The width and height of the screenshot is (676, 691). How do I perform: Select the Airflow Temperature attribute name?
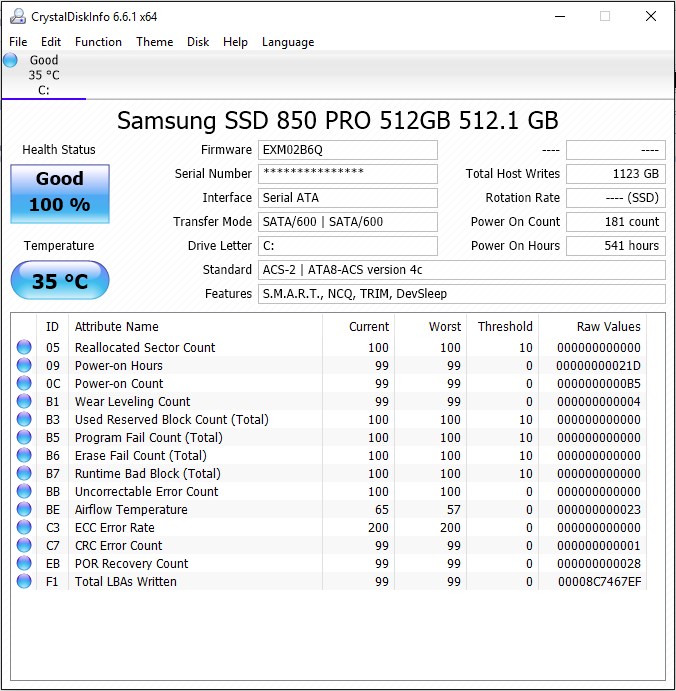[x=131, y=509]
